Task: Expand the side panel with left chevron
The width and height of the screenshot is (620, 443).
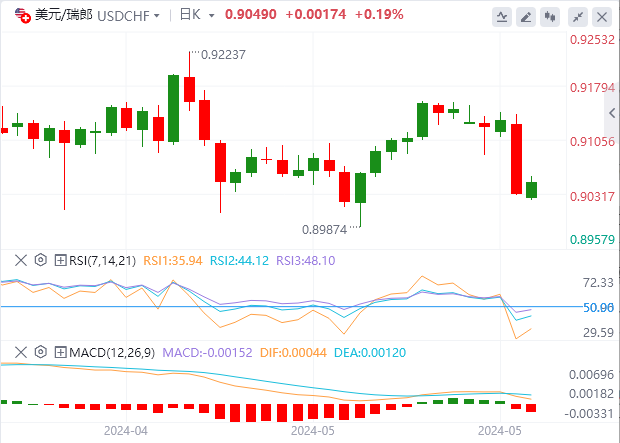Action: coord(612,113)
